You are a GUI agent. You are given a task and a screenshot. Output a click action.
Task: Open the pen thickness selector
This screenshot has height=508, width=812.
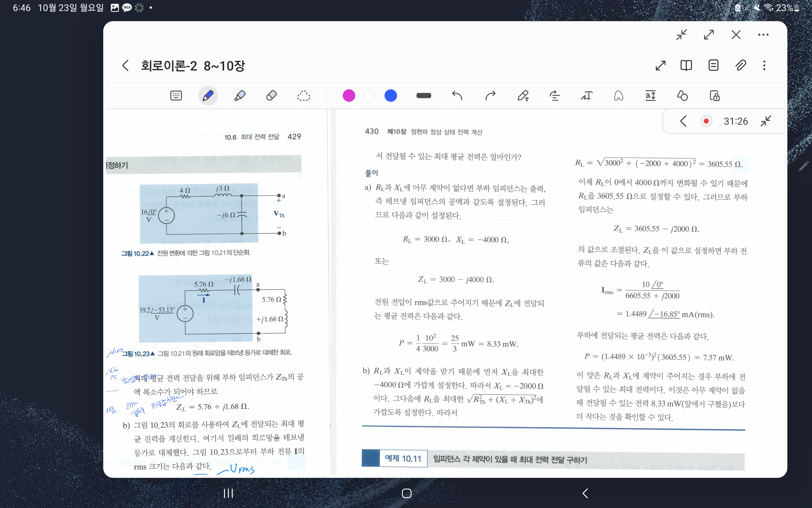point(423,96)
